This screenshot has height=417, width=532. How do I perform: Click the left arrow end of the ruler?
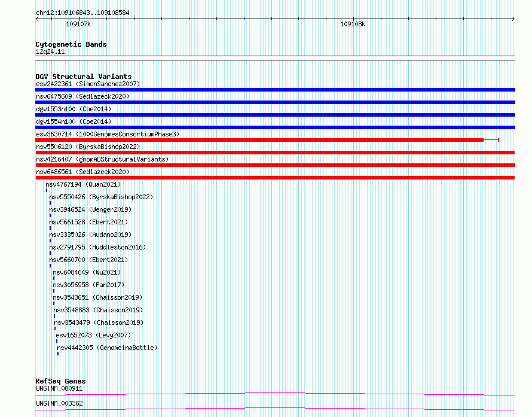37,19
